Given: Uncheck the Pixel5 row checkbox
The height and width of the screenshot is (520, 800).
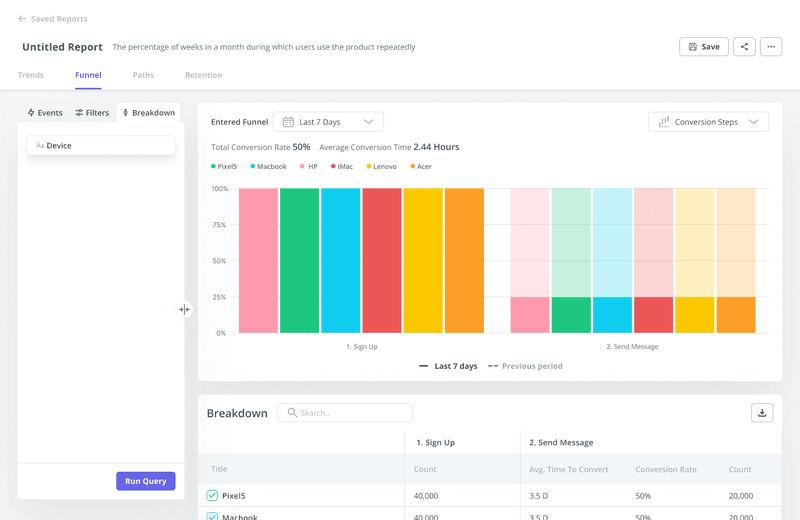Looking at the screenshot, I should point(212,496).
